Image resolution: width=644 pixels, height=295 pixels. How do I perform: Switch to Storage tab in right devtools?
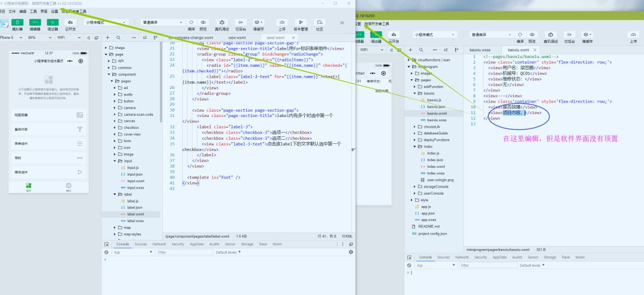pos(550,257)
